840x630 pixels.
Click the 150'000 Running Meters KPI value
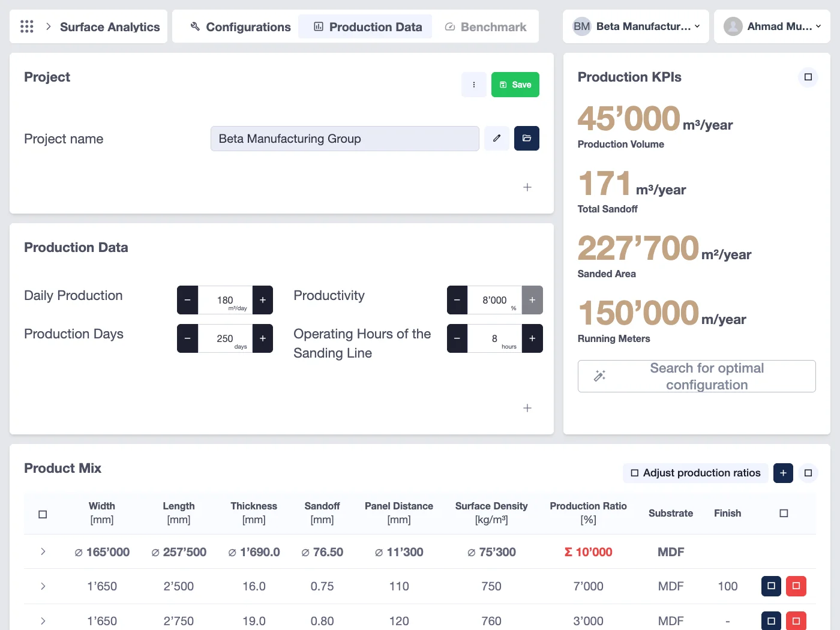click(x=638, y=313)
